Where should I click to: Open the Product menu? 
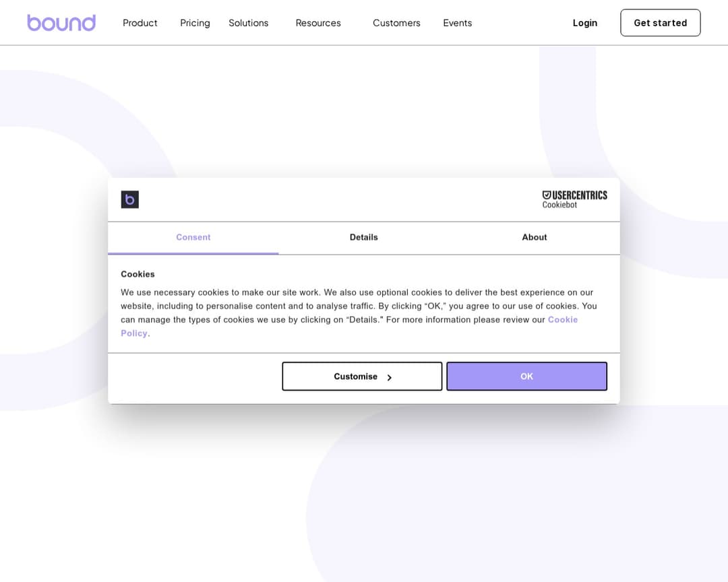coord(140,23)
